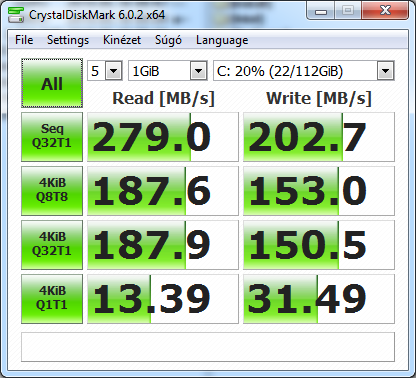
Task: Click the empty comment field at bottom
Action: 208,347
